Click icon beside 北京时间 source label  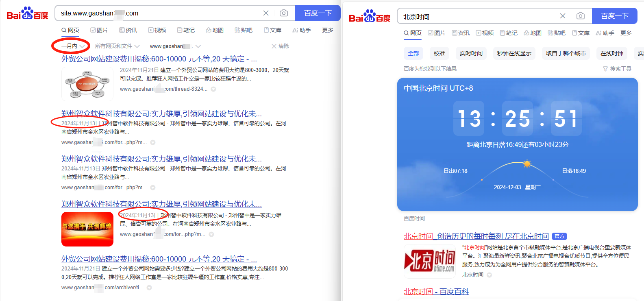point(490,275)
